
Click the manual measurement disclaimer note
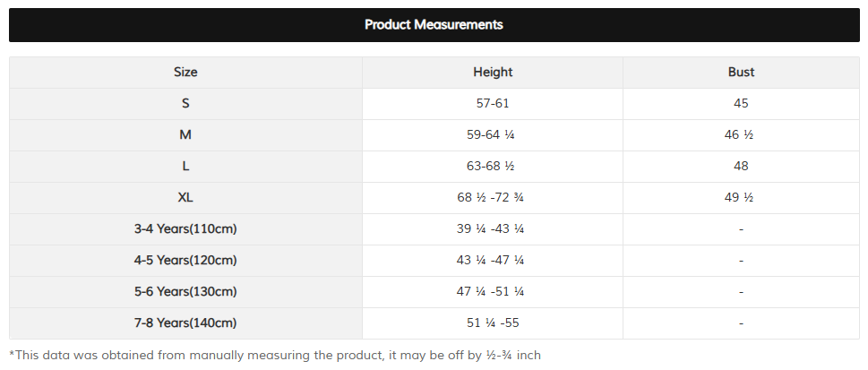click(x=275, y=355)
